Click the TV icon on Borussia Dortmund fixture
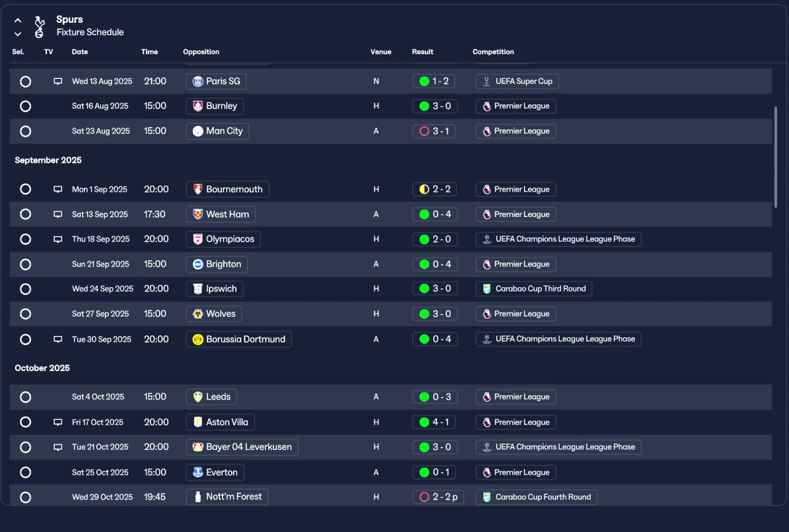Image resolution: width=789 pixels, height=532 pixels. point(58,339)
